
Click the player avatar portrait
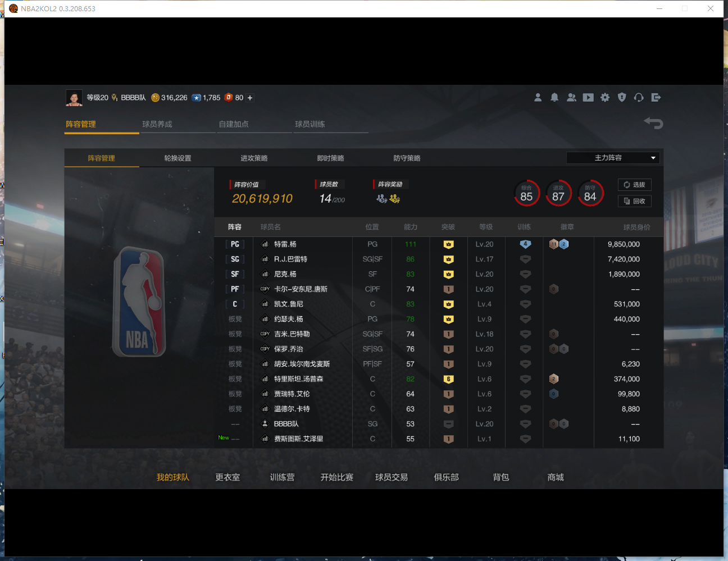(x=74, y=98)
